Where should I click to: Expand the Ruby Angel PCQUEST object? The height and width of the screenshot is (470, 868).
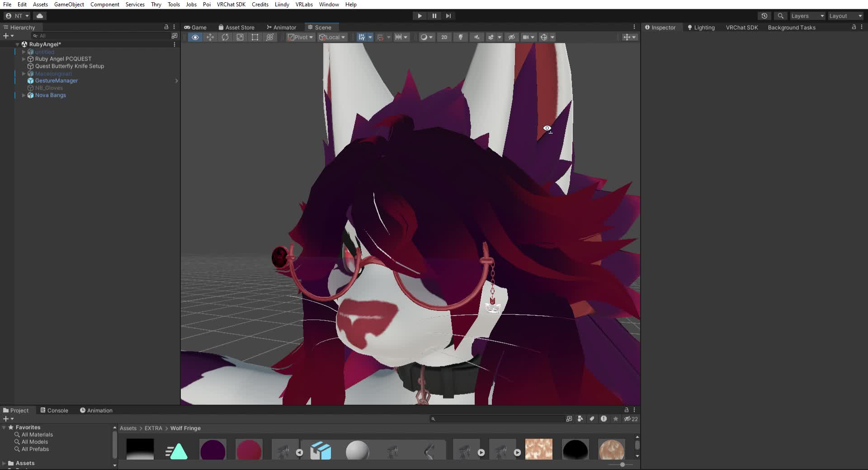24,59
